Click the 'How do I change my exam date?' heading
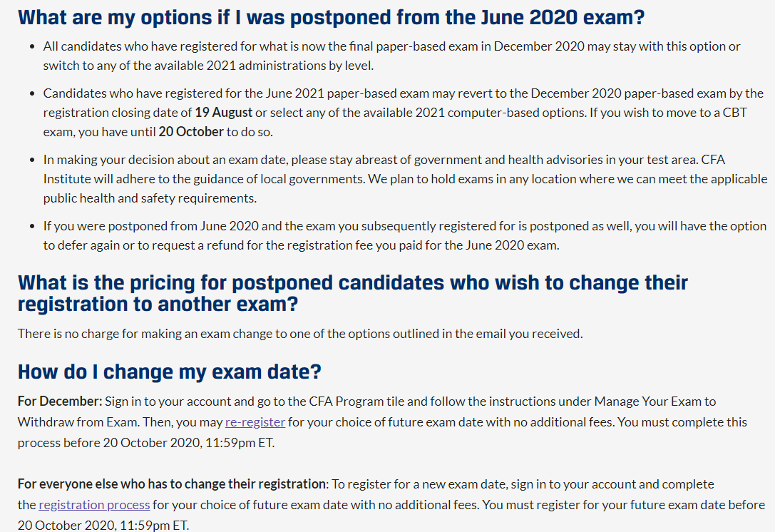The image size is (775, 532). 170,372
